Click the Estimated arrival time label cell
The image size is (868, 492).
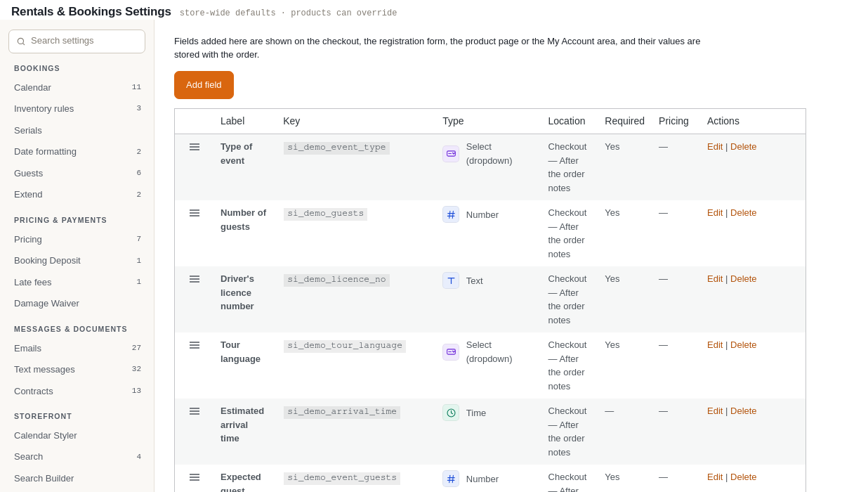[242, 425]
